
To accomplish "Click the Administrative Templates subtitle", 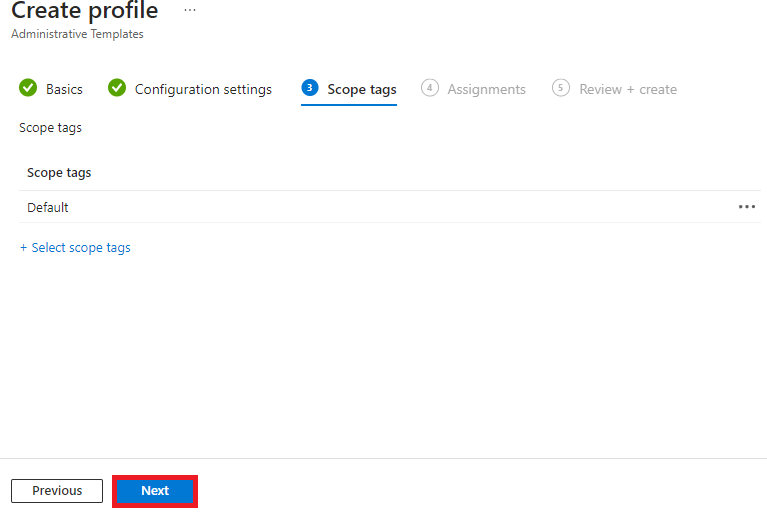I will pyautogui.click(x=77, y=34).
